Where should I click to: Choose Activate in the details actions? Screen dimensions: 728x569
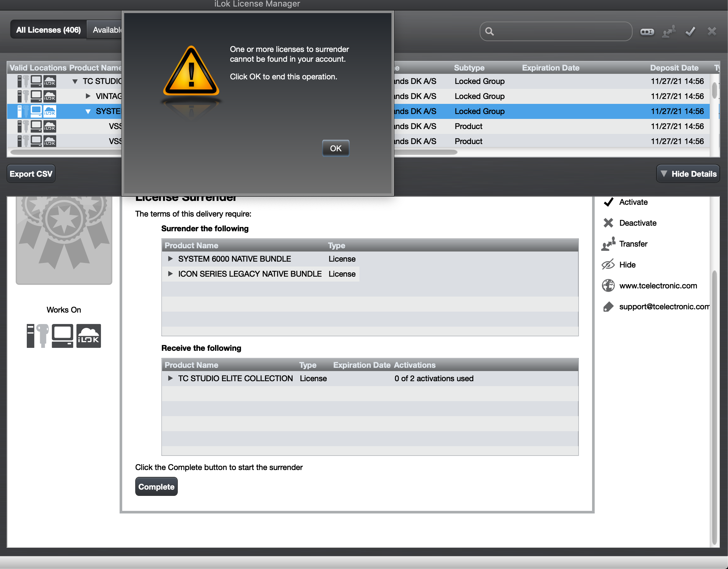click(x=633, y=202)
